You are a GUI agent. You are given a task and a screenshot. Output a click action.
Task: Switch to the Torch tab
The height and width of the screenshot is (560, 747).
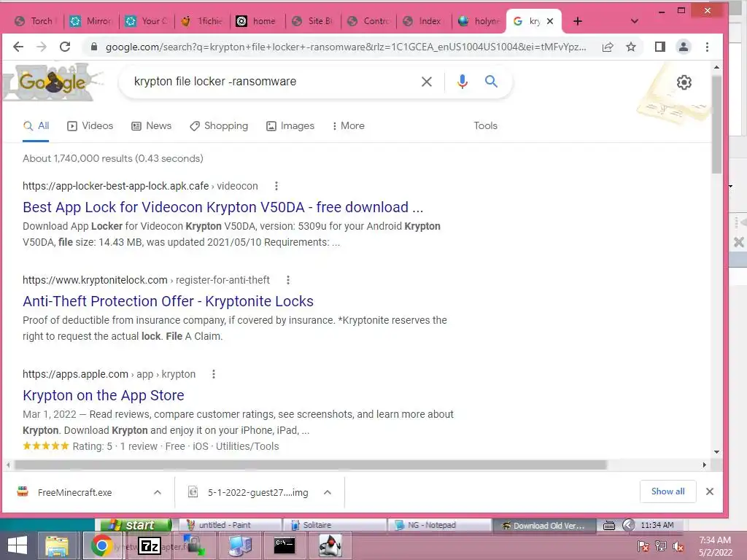[x=34, y=21]
